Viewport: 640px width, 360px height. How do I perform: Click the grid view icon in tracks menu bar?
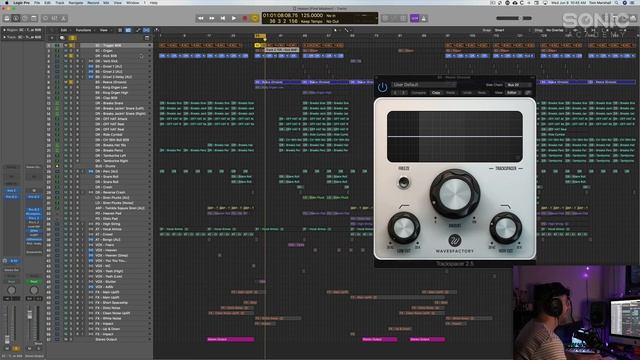click(x=128, y=30)
